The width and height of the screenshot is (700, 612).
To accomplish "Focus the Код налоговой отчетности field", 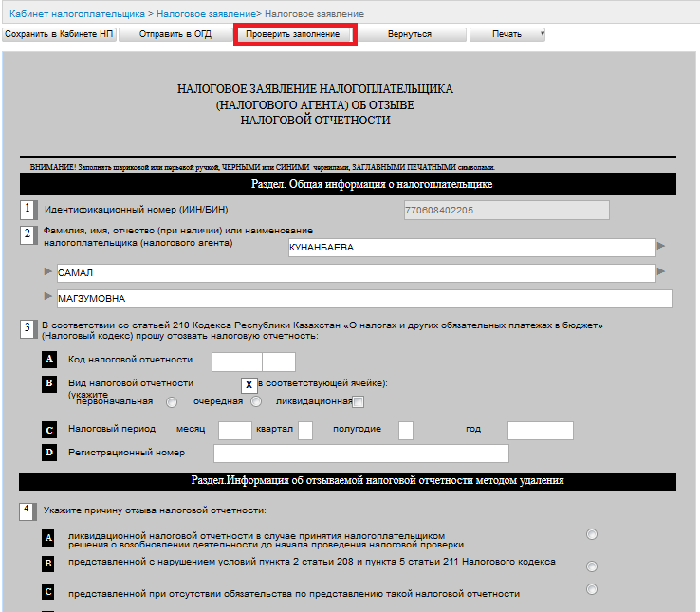I will [x=236, y=362].
